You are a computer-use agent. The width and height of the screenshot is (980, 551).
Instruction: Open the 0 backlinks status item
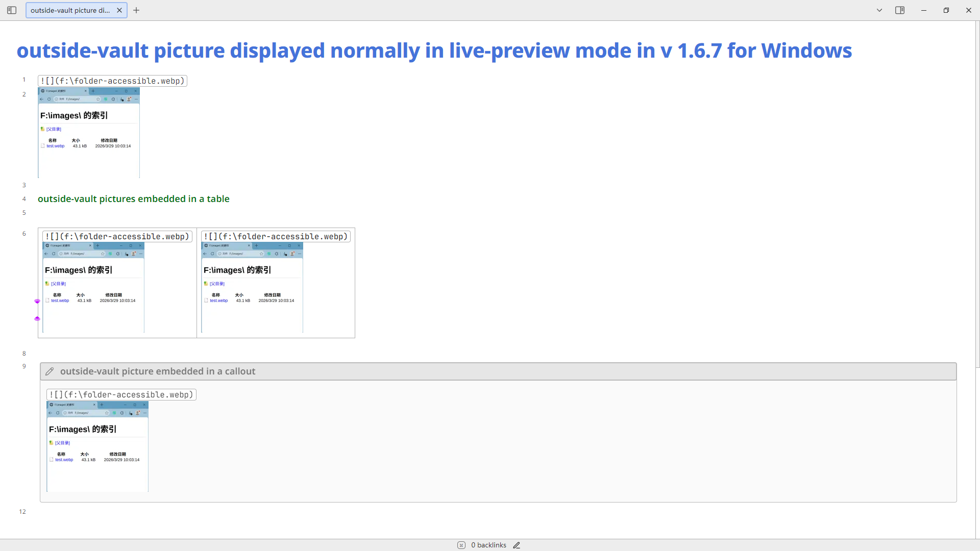tap(488, 545)
